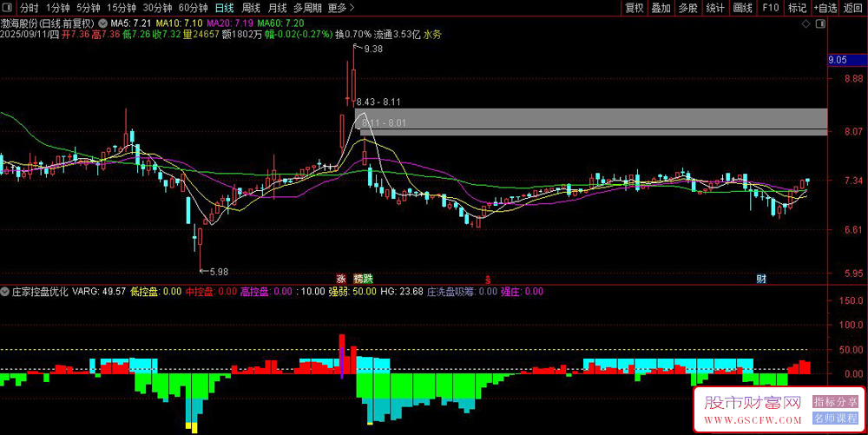The image size is (868, 435).
Task: Select the 周线 weekly chart tab
Action: pos(251,8)
